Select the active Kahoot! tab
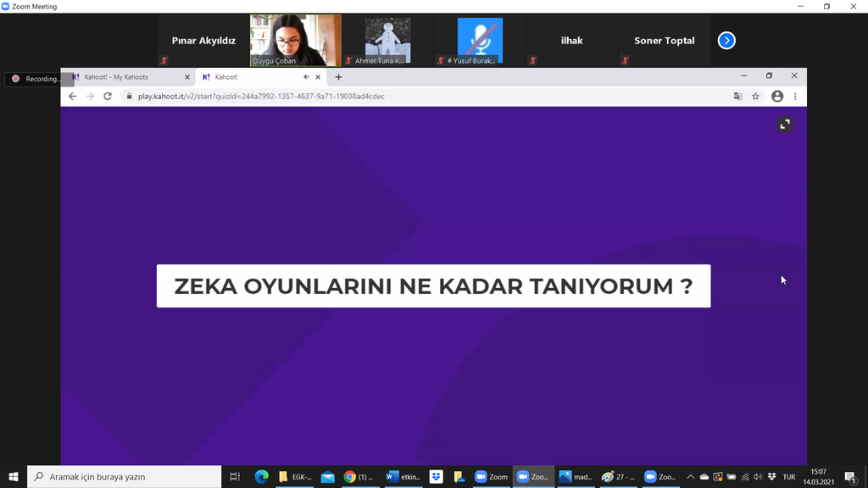868x488 pixels. pyautogui.click(x=260, y=77)
